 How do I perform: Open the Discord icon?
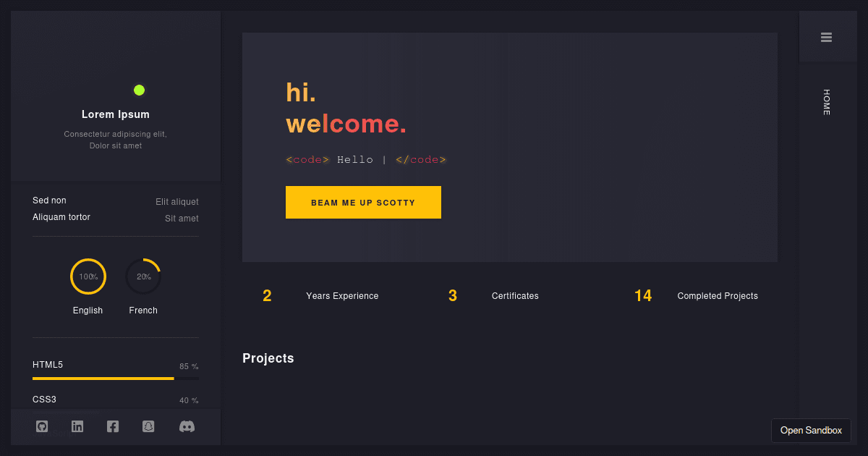click(x=187, y=426)
